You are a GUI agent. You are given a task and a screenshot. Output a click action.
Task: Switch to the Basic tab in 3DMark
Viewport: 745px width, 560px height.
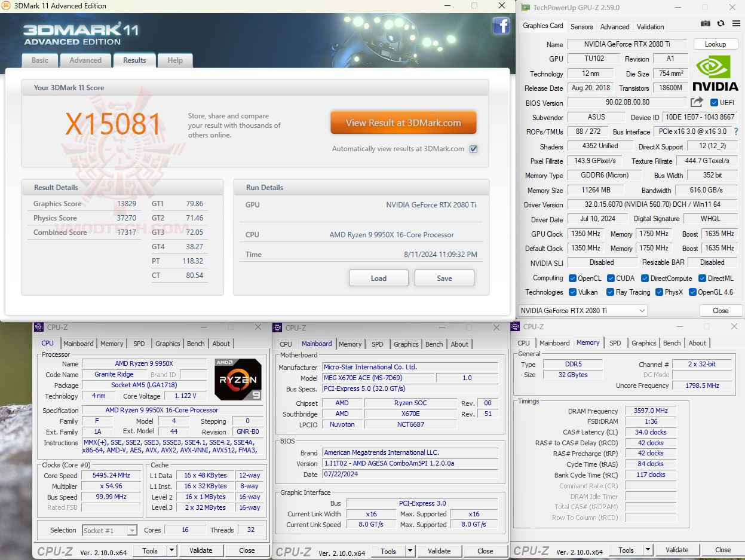(x=40, y=60)
